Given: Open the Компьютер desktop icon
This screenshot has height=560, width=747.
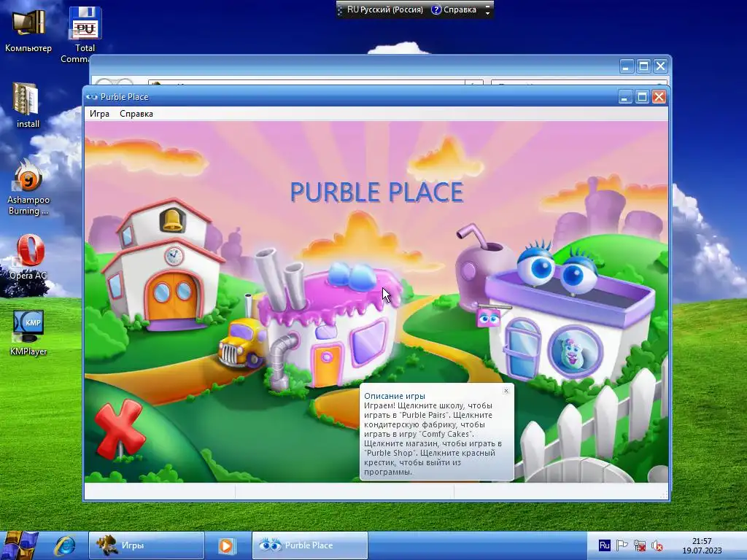Looking at the screenshot, I should tap(28, 31).
